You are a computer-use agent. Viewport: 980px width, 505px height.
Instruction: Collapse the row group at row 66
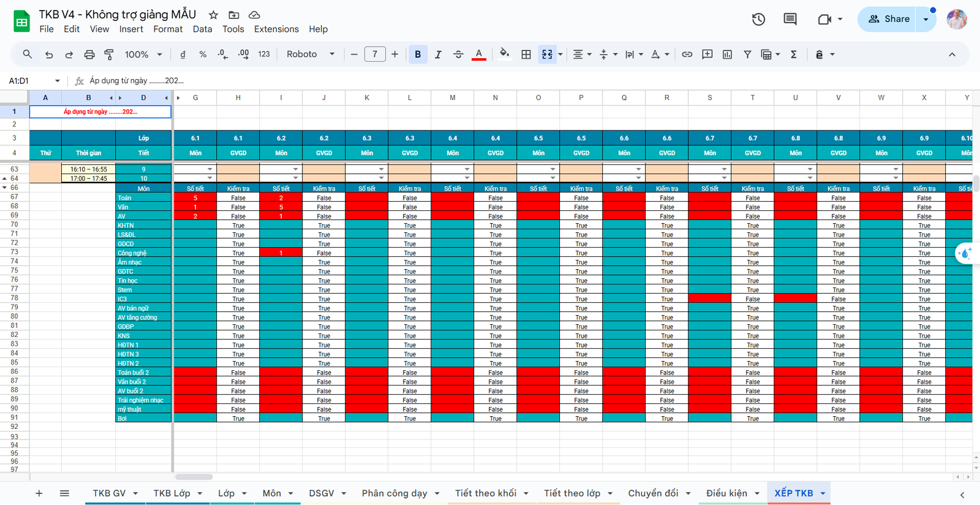tap(5, 188)
